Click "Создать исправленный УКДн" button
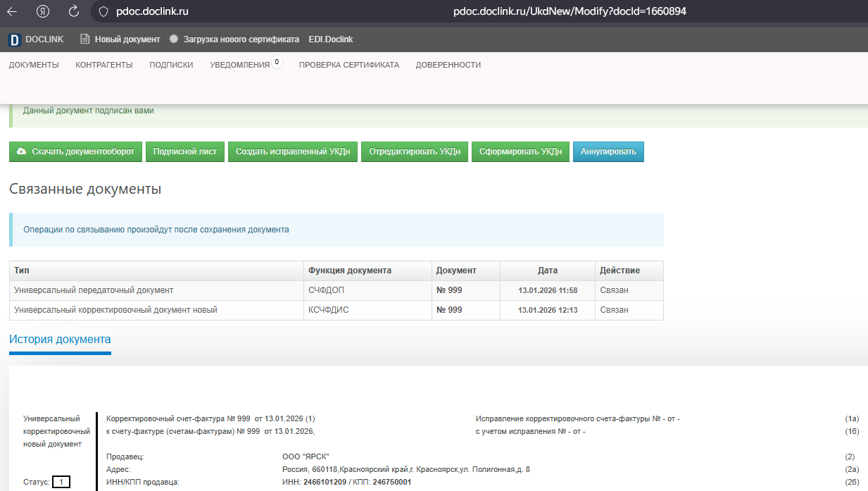This screenshot has height=491, width=868. point(293,151)
